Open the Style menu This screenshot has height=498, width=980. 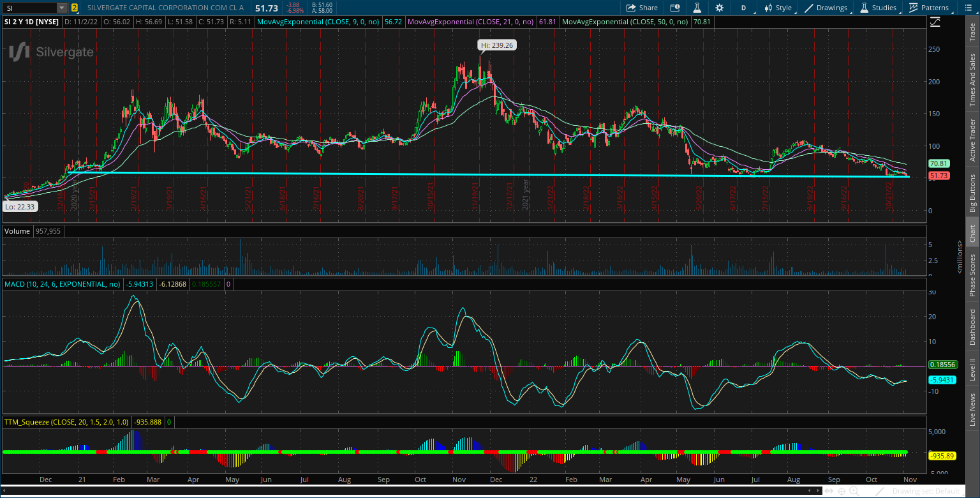click(x=778, y=8)
